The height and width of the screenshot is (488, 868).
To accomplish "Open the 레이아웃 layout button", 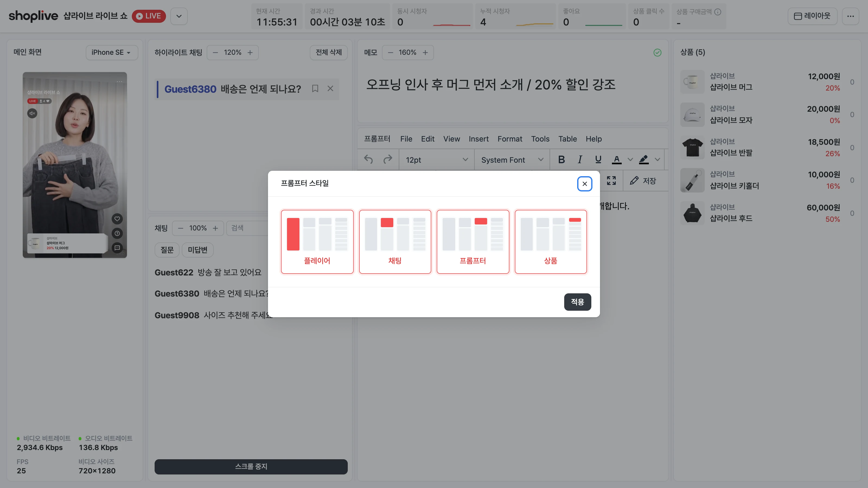I will (x=812, y=16).
